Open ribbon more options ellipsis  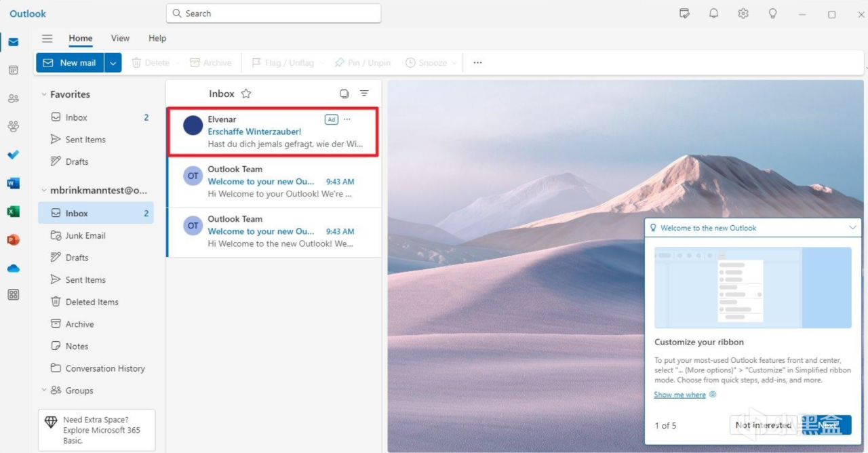(477, 62)
